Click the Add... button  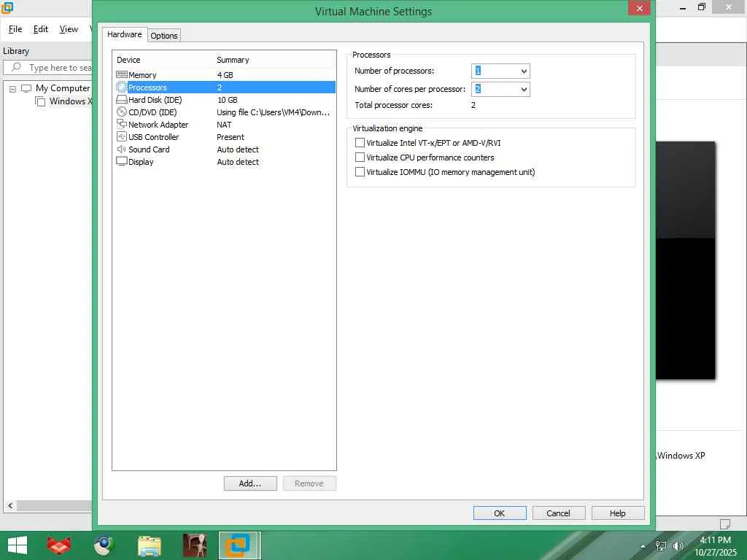[x=250, y=483]
